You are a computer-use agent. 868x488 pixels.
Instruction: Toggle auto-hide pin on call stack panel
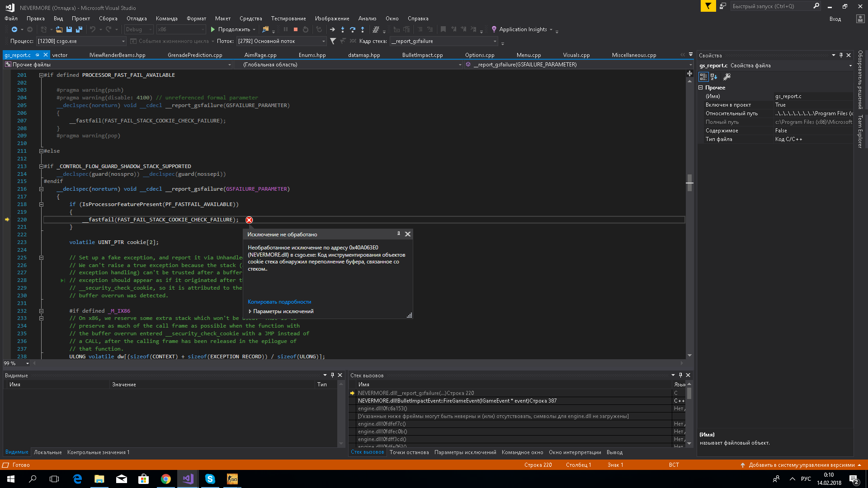tap(680, 375)
